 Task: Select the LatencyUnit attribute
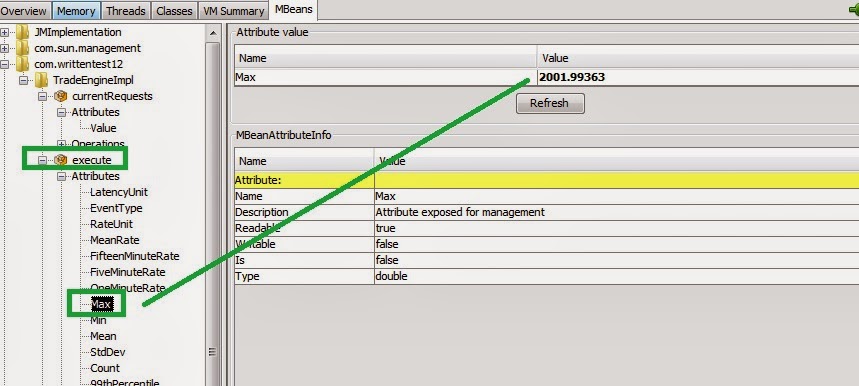pos(119,192)
